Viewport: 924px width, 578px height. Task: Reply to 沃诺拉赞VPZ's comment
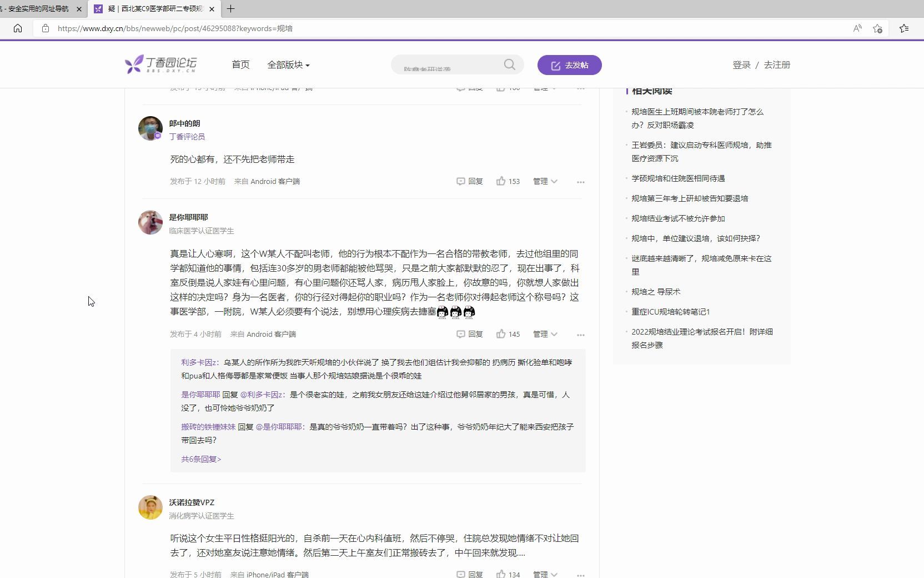click(470, 574)
